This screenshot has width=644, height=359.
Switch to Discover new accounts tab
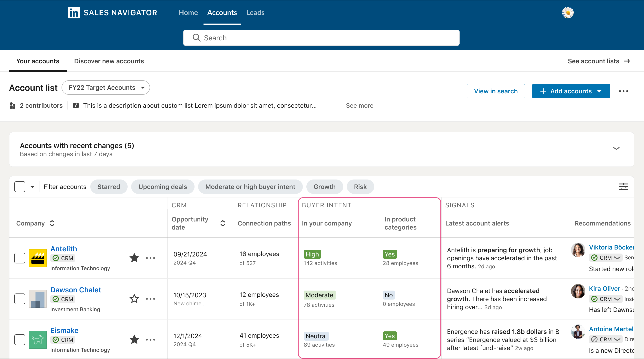point(109,61)
